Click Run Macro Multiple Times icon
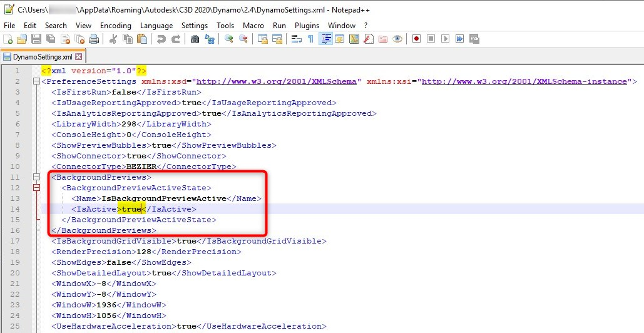Viewport: 644px width, 333px height. point(459,39)
